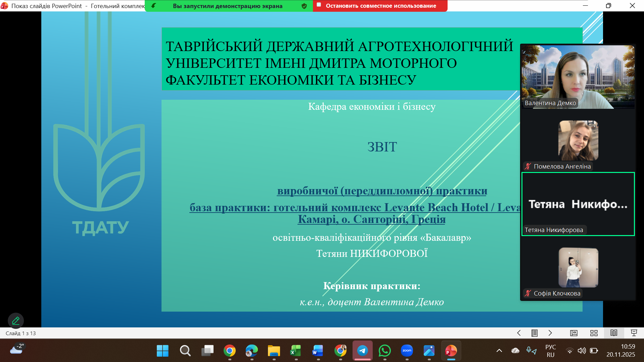Click the 'ФАКУЛЬТЕТ ЕКОНОМІКИ ТА БІЗНЕСУ' title line
This screenshot has height=362, width=644.
coord(291,80)
